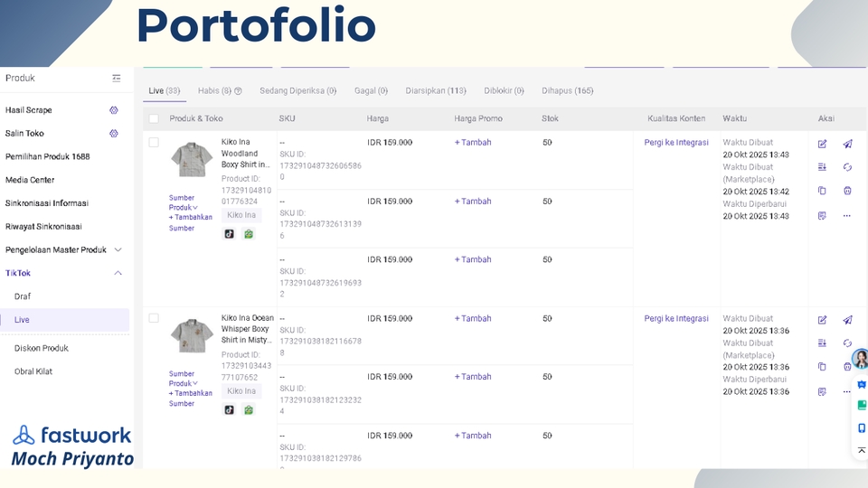This screenshot has height=488, width=868.
Task: Copy the Woodland Boxy Shirt product
Action: 822,191
